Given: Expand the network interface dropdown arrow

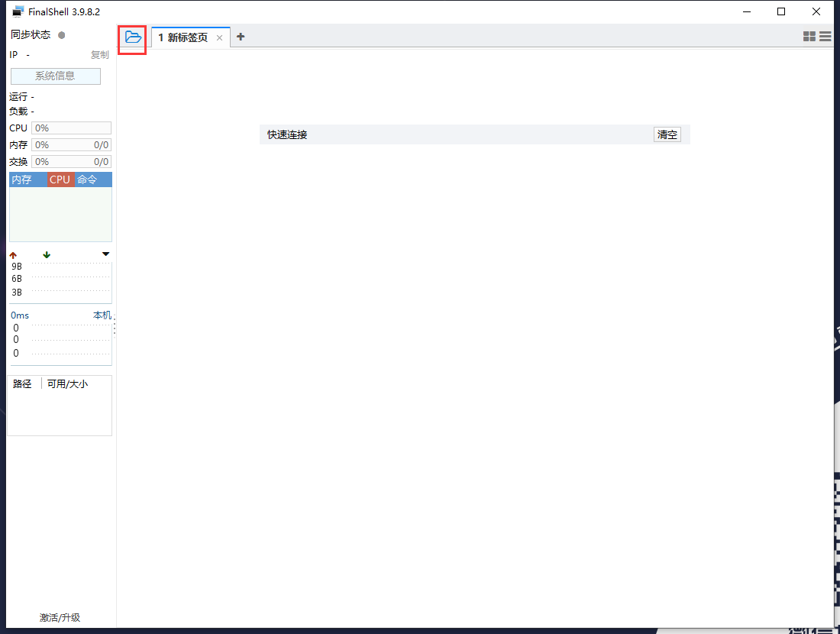Looking at the screenshot, I should [105, 254].
